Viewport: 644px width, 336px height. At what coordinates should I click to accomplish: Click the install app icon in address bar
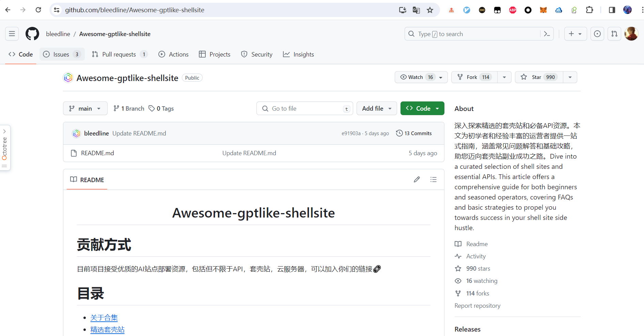[403, 10]
